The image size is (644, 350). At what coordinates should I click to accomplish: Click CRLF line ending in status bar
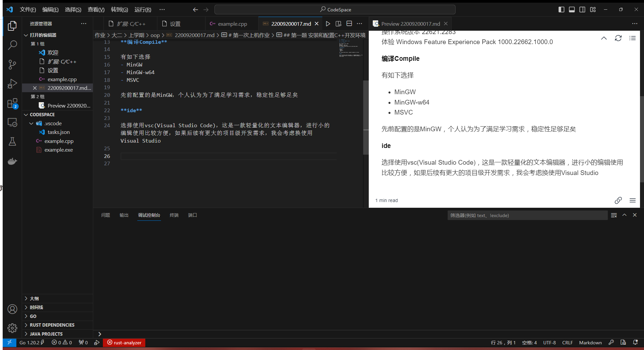tap(567, 343)
